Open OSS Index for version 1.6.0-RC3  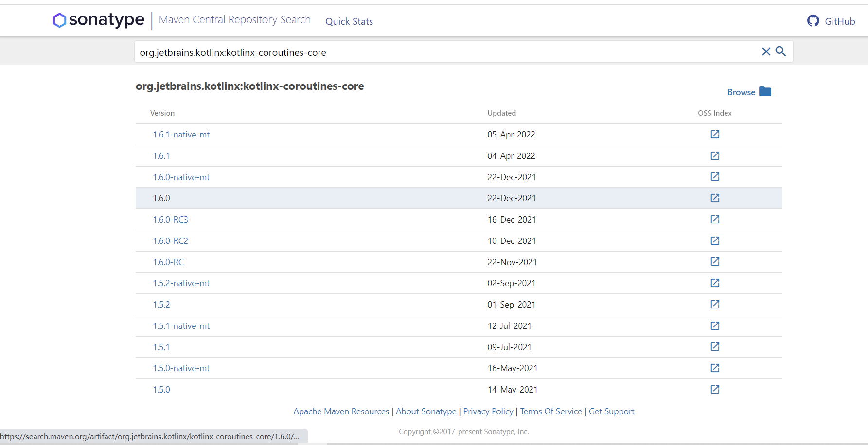[x=715, y=219]
